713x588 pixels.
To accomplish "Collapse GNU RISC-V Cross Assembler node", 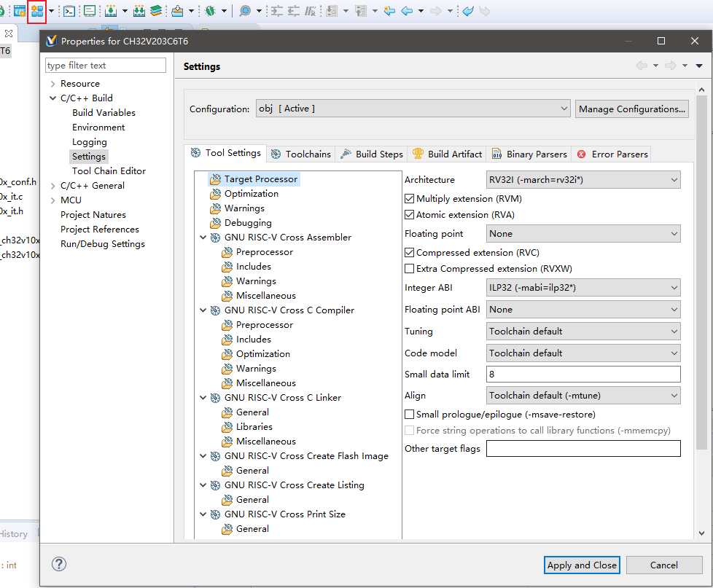I will point(203,238).
